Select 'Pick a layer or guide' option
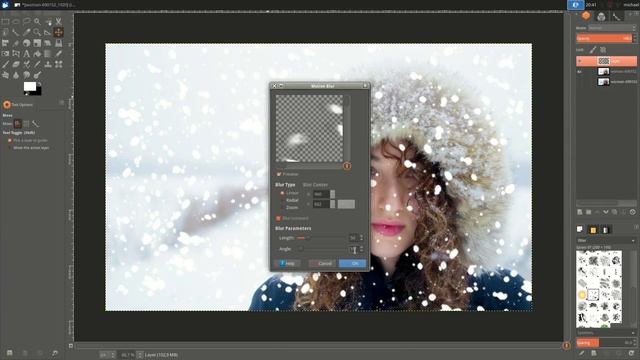This screenshot has width=640, height=360. point(10,140)
